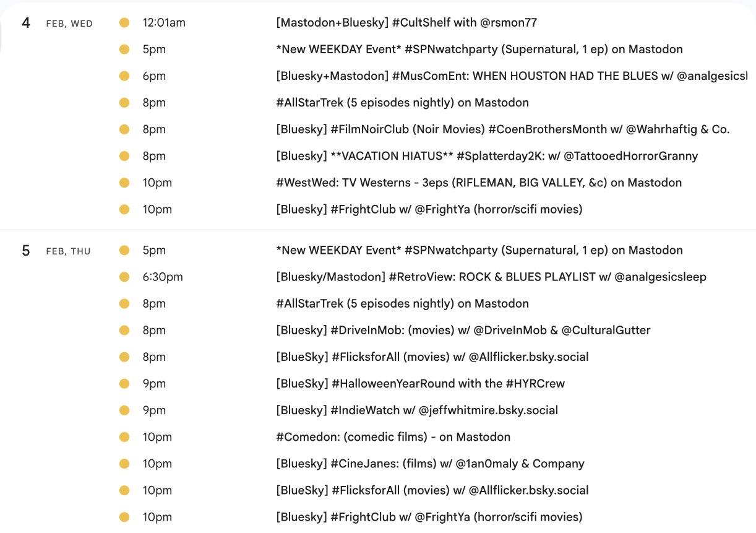Open #MusComEnt WHEN HOUSTON HAD THE BLUES event
This screenshot has height=533, width=756.
[511, 76]
